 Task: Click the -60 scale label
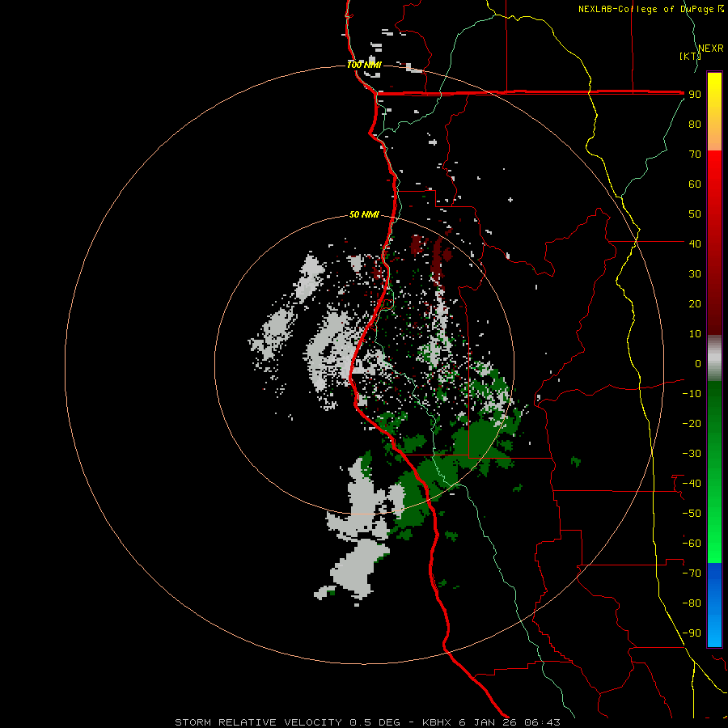(692, 544)
